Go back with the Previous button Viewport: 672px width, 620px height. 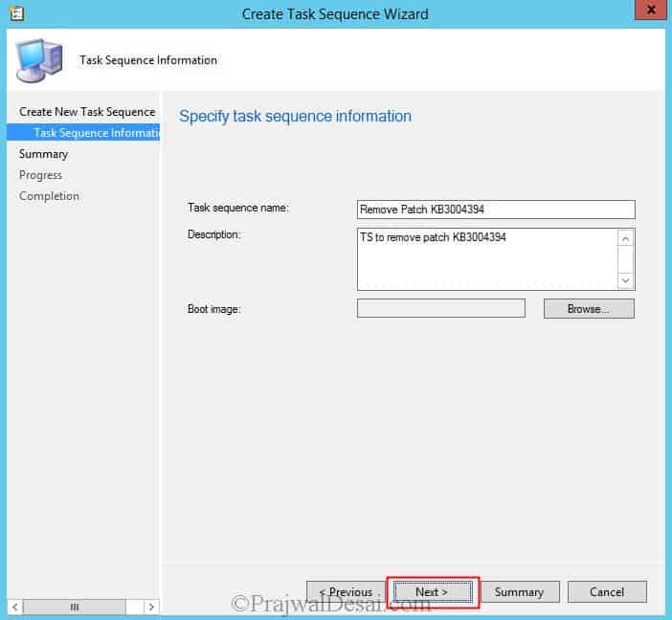click(346, 591)
